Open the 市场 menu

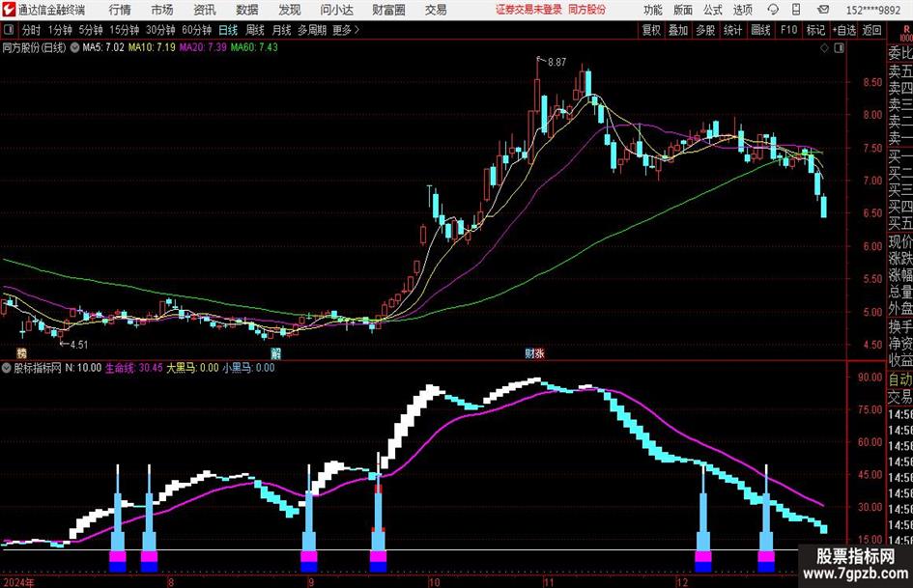pyautogui.click(x=162, y=10)
